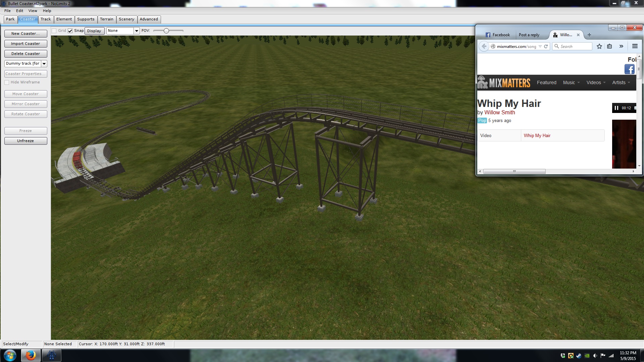
Task: Open Windows Start menu orb
Action: pos(10,355)
